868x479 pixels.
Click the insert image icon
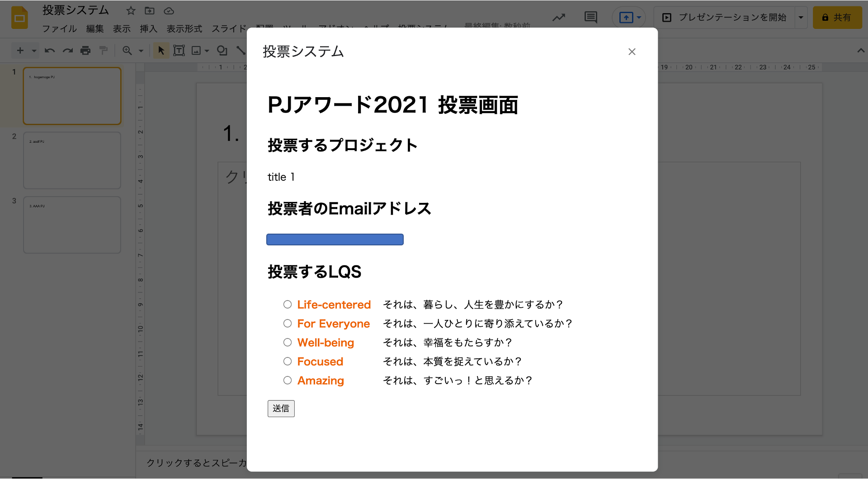point(196,51)
